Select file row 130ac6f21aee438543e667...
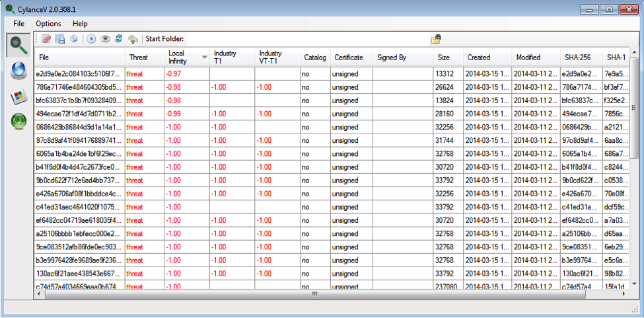Image resolution: width=644 pixels, height=318 pixels. [332, 273]
